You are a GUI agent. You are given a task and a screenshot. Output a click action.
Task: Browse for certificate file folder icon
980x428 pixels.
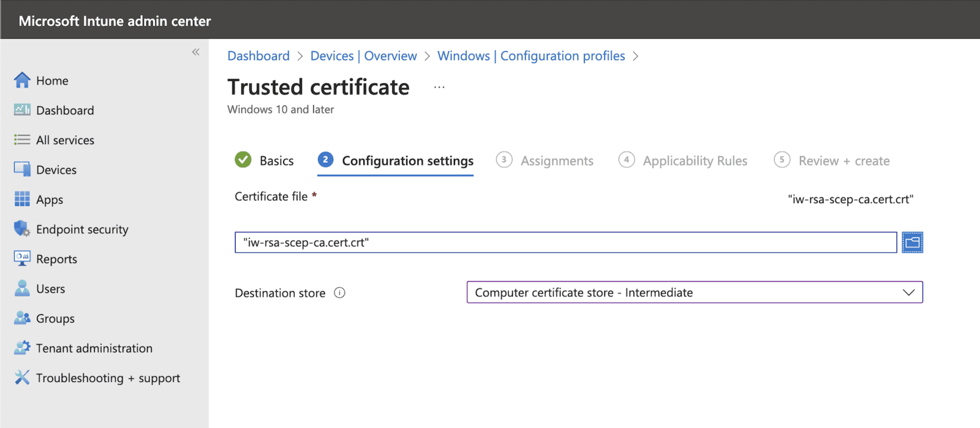coord(912,242)
